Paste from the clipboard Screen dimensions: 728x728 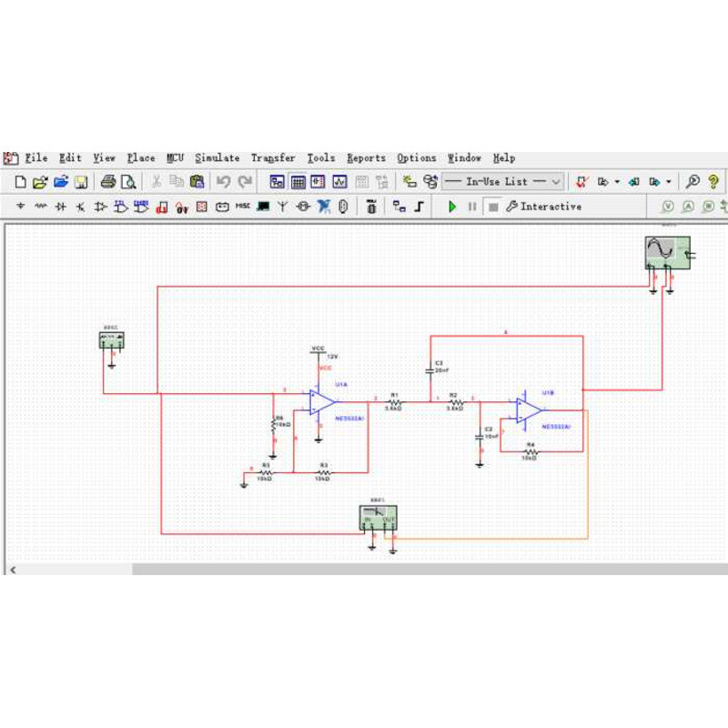point(197,181)
